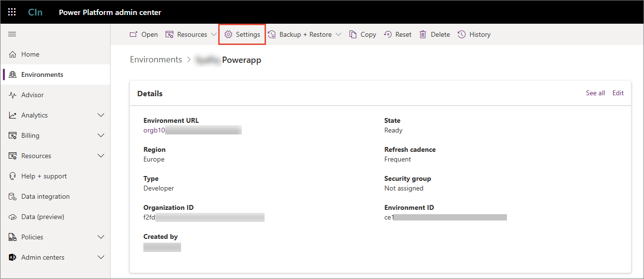This screenshot has width=644, height=279.
Task: Click Power Platform admin center title
Action: [x=110, y=12]
